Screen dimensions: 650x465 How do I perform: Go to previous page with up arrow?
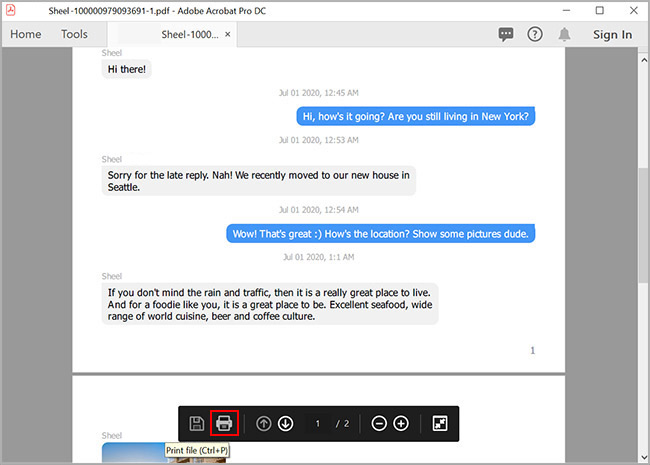tap(264, 423)
